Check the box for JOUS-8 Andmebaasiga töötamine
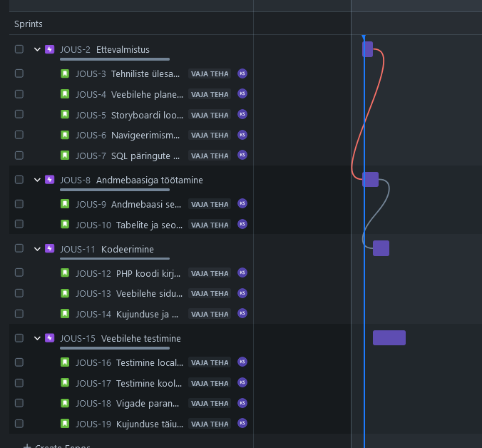The width and height of the screenshot is (482, 448). (19, 180)
